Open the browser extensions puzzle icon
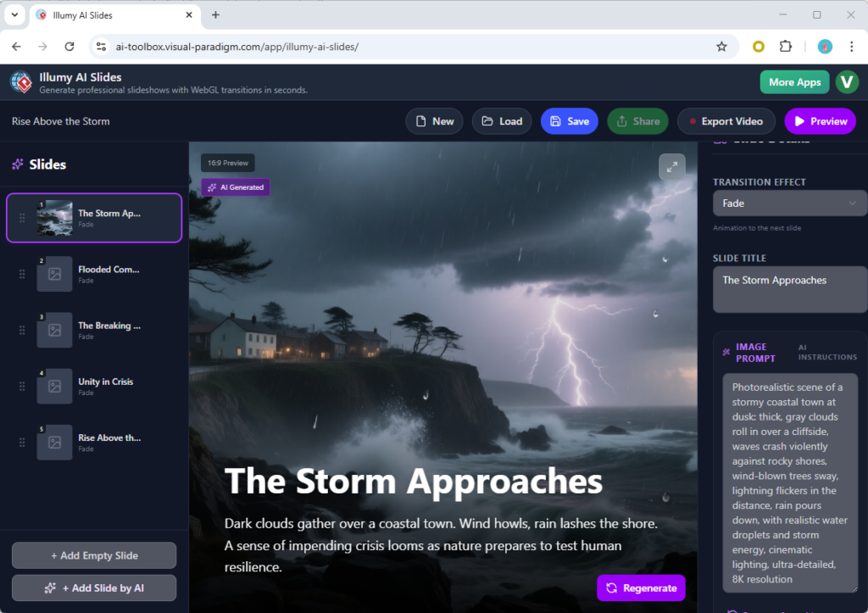868x613 pixels. click(x=785, y=47)
